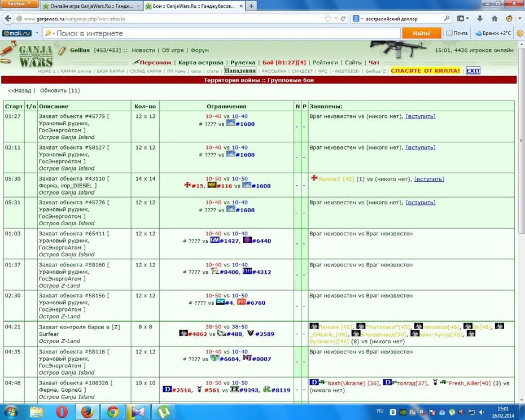Screen dimensions: 525x420
Task: Open Бои [01:27][4] menu item
Action: pyautogui.click(x=284, y=62)
